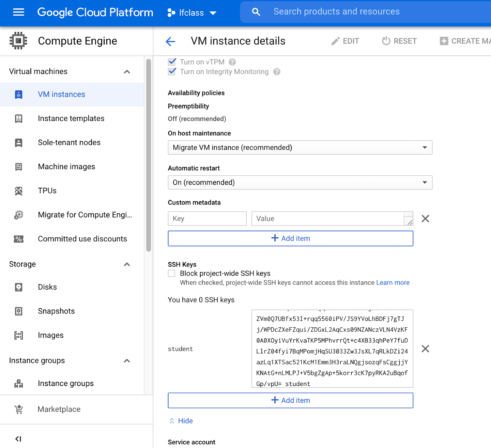Click the sidebar vertical scrollbar

click(149, 155)
